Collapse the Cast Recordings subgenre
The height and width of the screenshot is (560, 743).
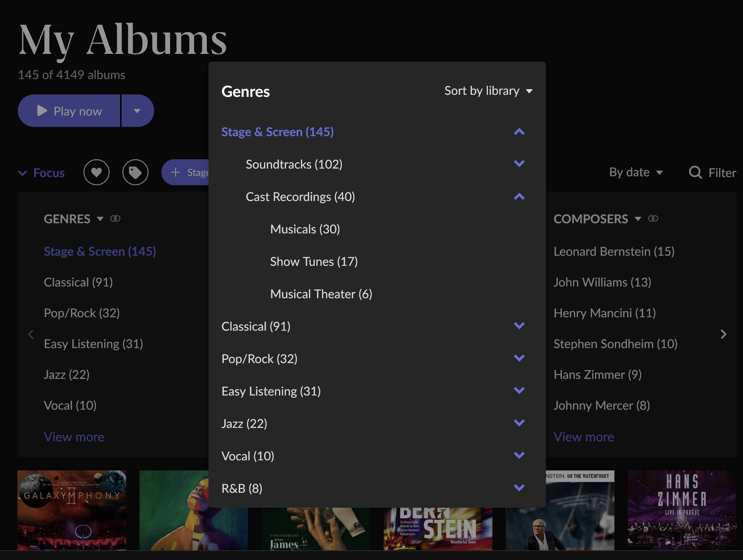(x=519, y=197)
